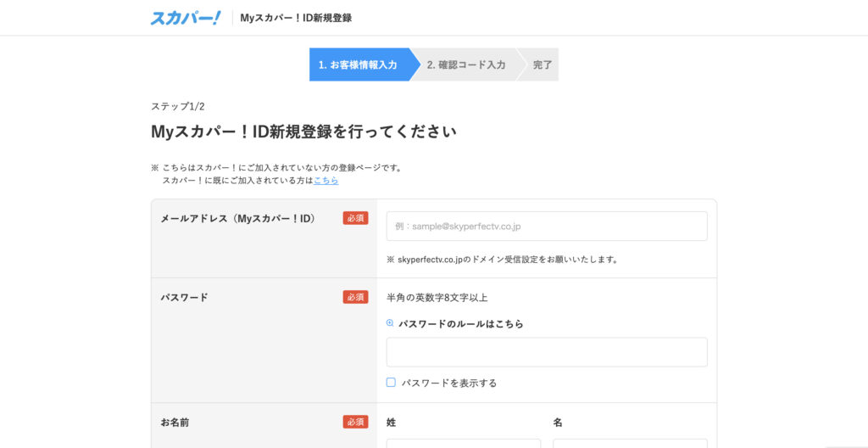Click the お名前 field label
This screenshot has width=868, height=448.
pos(175,423)
